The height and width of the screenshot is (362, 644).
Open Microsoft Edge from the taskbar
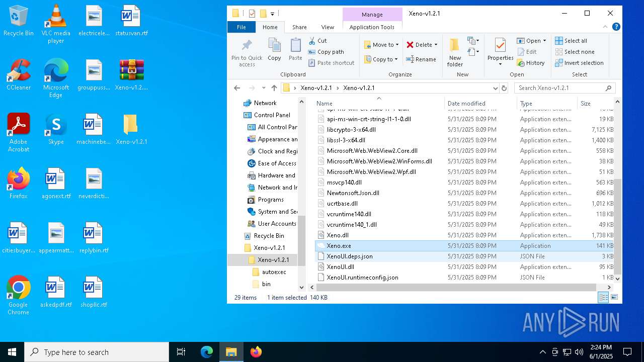point(207,352)
